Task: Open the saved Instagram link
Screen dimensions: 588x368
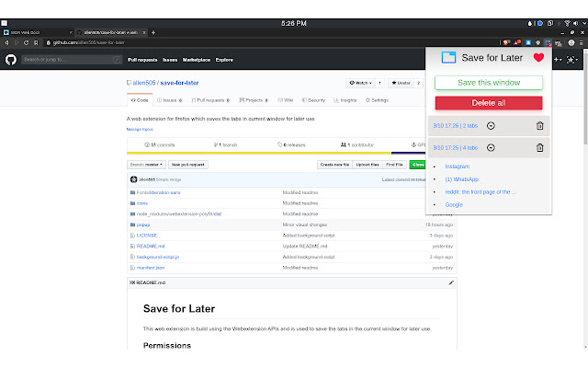Action: (x=458, y=167)
